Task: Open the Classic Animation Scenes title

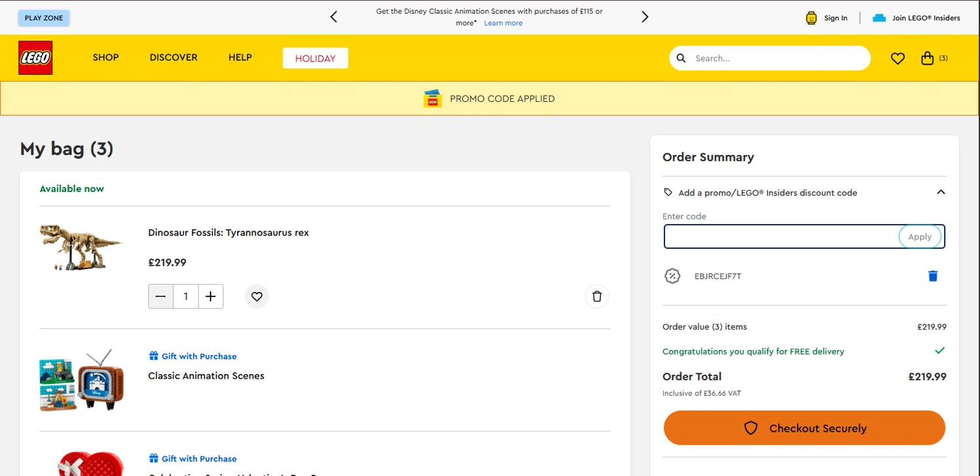Action: (206, 375)
